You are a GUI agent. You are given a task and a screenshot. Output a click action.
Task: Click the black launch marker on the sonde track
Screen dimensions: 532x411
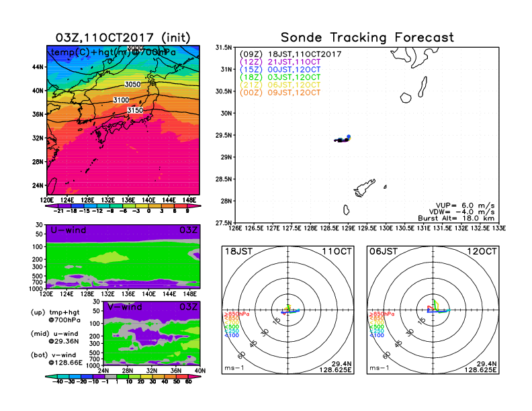[x=341, y=140]
